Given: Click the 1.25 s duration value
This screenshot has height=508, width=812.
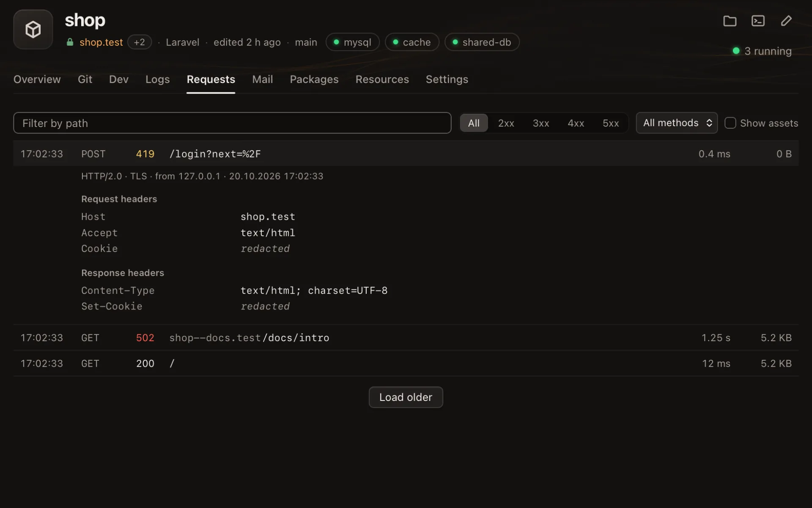Looking at the screenshot, I should [716, 338].
